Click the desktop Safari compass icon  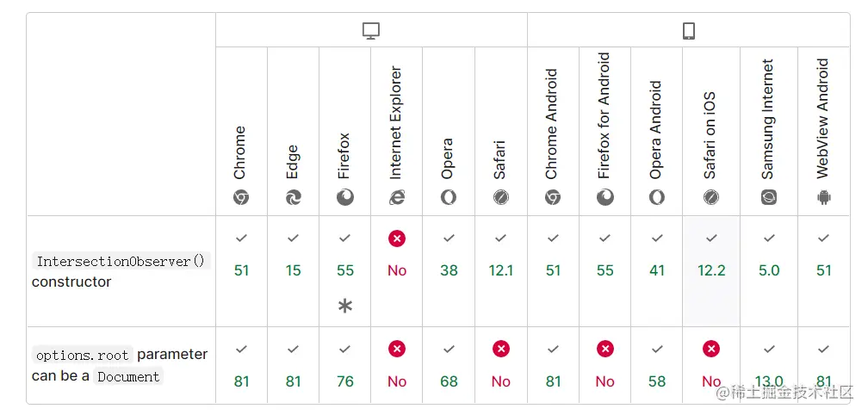click(500, 197)
